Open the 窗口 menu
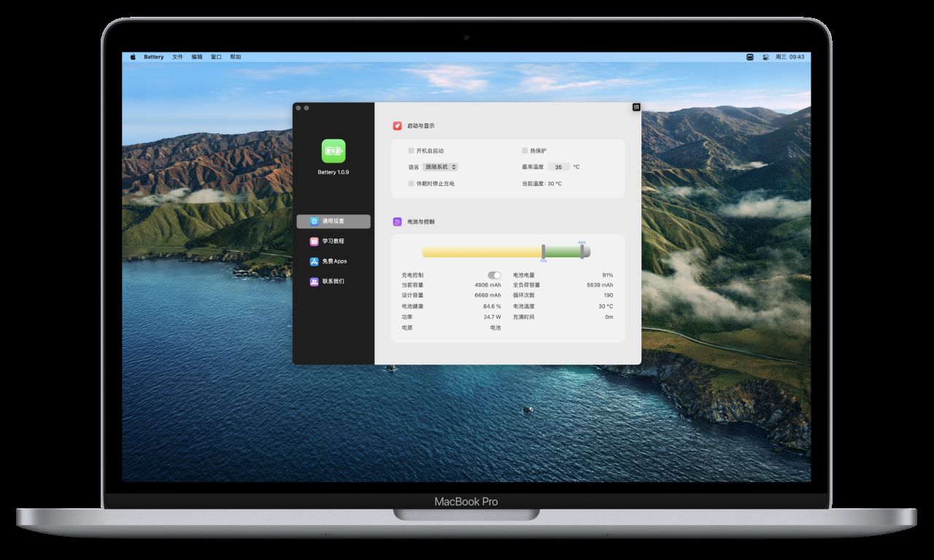 click(216, 57)
